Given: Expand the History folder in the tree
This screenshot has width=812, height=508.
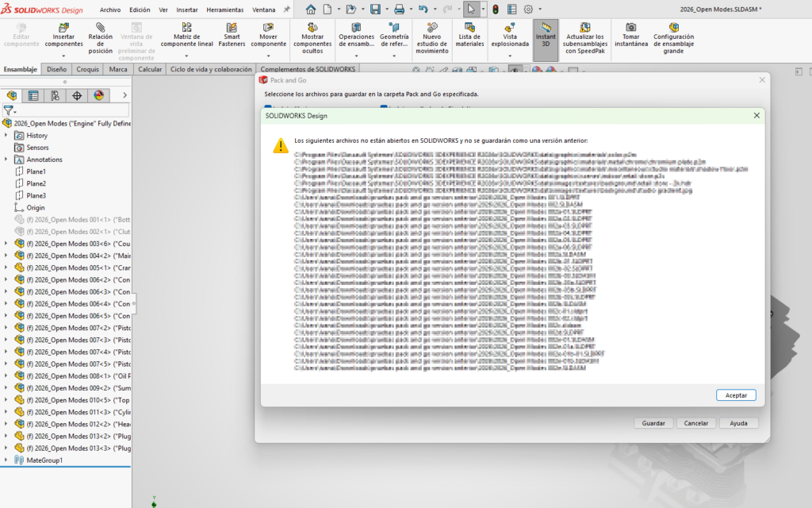Looking at the screenshot, I should [8, 136].
